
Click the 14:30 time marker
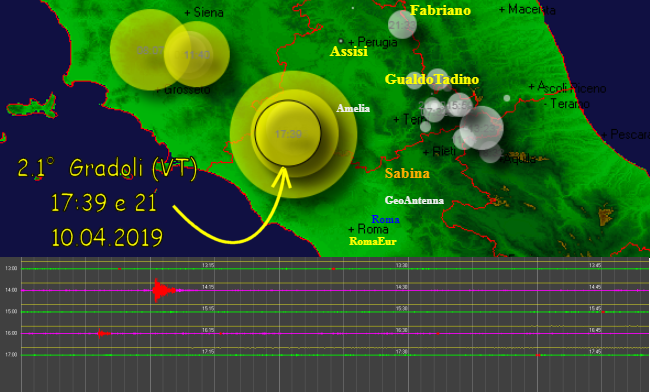click(x=401, y=287)
